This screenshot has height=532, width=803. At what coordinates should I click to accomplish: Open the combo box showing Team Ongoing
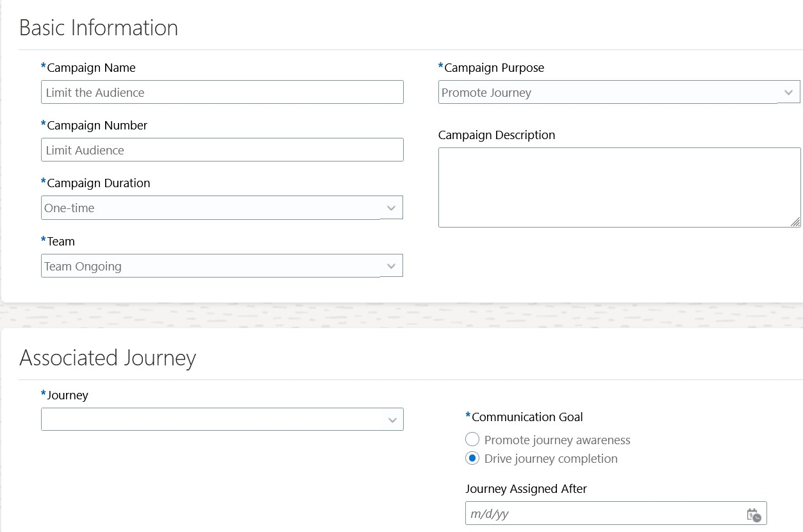pos(211,266)
